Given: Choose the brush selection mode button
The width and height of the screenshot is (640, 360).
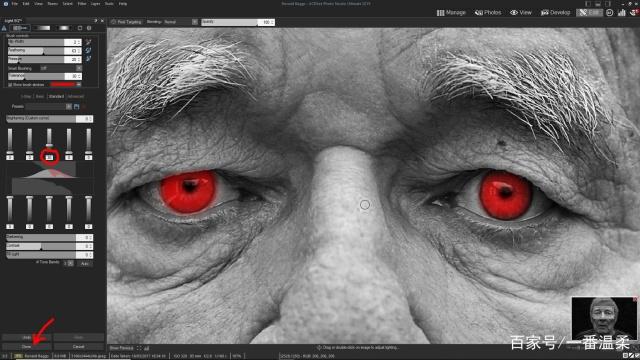Looking at the screenshot, I should [x=20, y=28].
